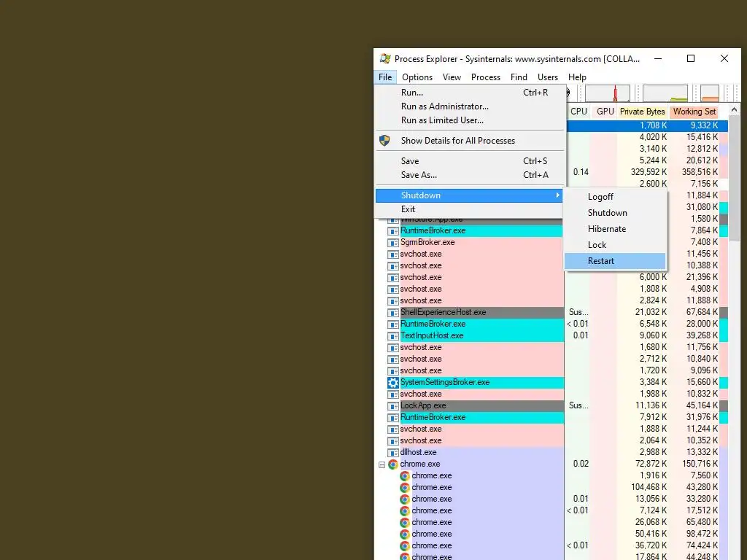Image resolution: width=747 pixels, height=560 pixels.
Task: Select Lock from the submenu
Action: pyautogui.click(x=615, y=245)
